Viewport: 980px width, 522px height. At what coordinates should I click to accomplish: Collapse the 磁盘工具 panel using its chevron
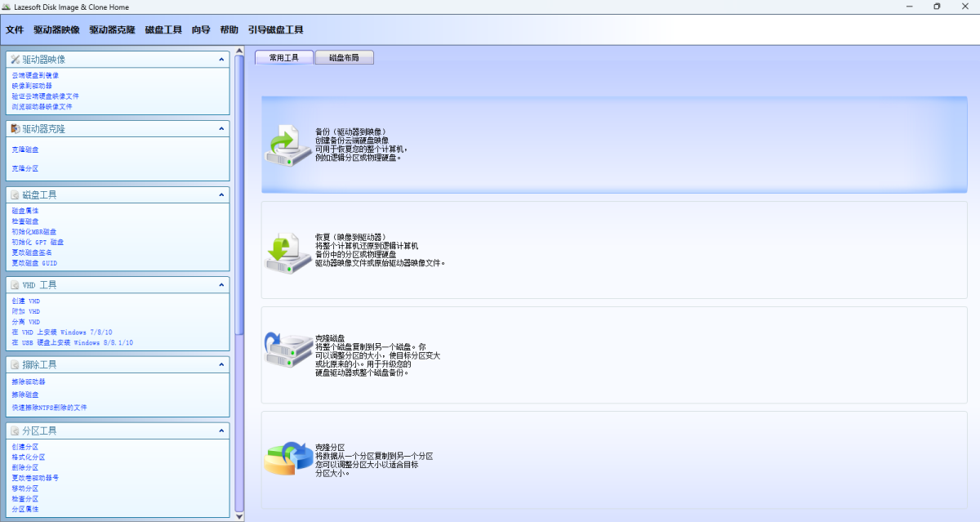pos(221,195)
